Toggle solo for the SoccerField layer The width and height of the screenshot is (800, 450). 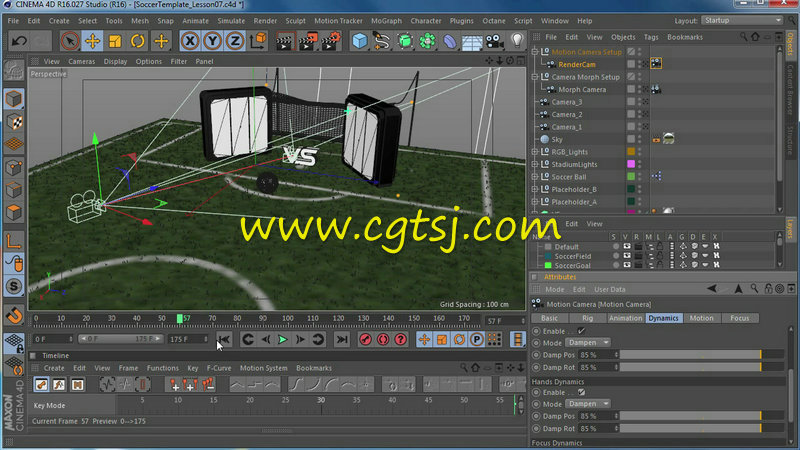click(616, 256)
